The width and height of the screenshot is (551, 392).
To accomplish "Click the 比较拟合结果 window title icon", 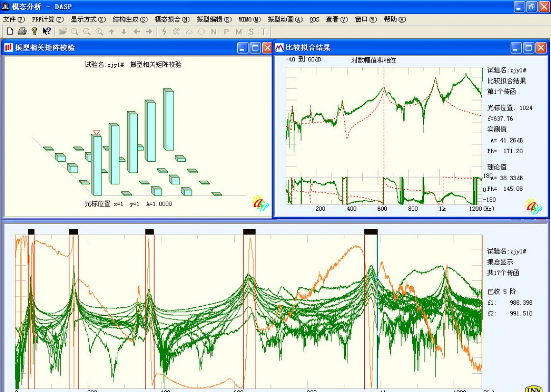I will pos(280,47).
